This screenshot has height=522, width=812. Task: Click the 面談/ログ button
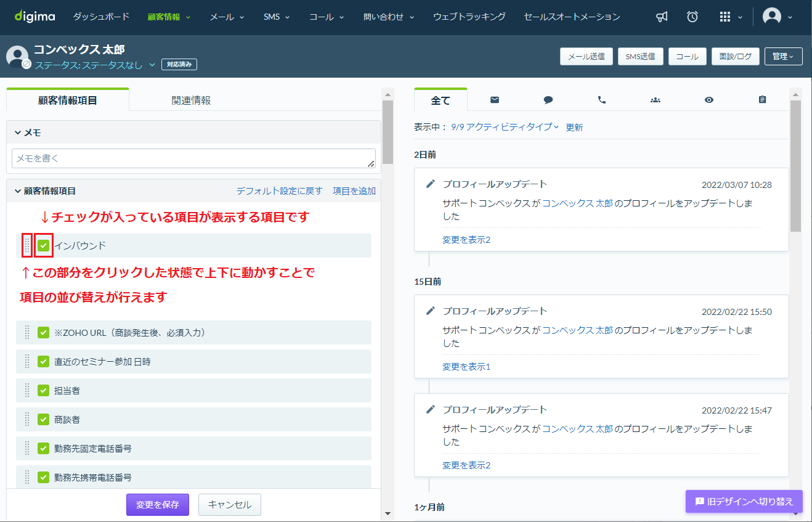[735, 56]
